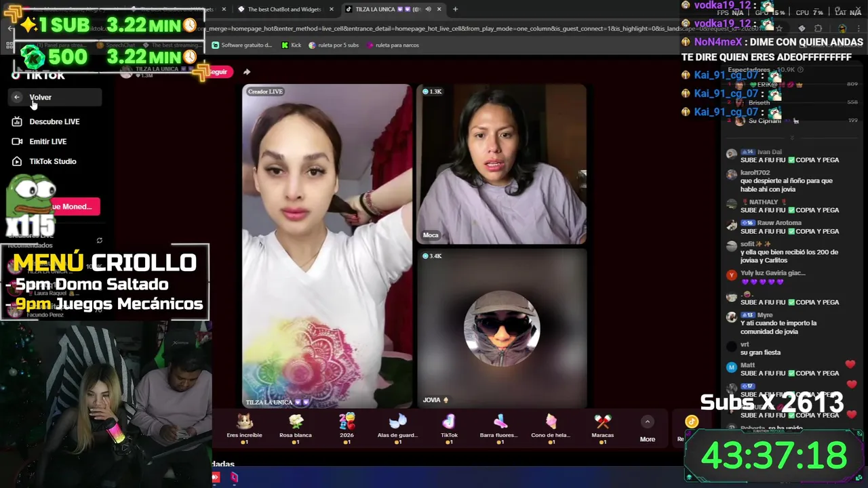
Task: Send the TikTok note gift
Action: [449, 428]
